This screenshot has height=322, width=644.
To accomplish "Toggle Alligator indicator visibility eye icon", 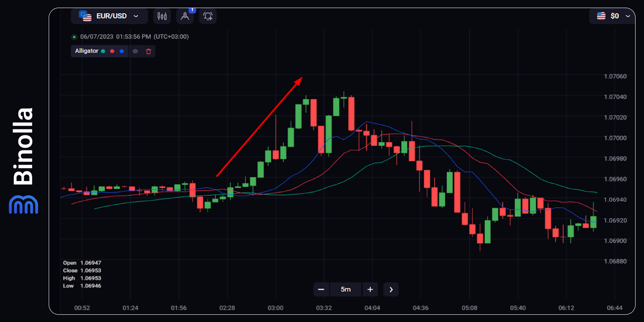I will [x=135, y=51].
